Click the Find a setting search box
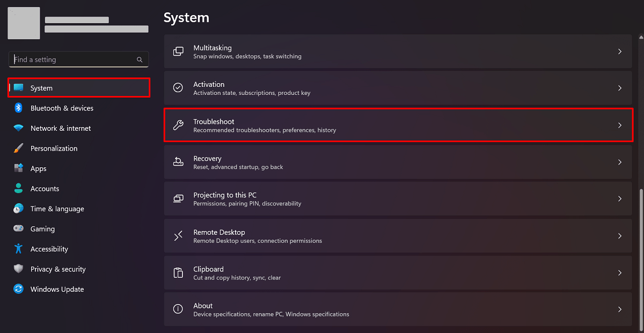The image size is (644, 333). (78, 60)
